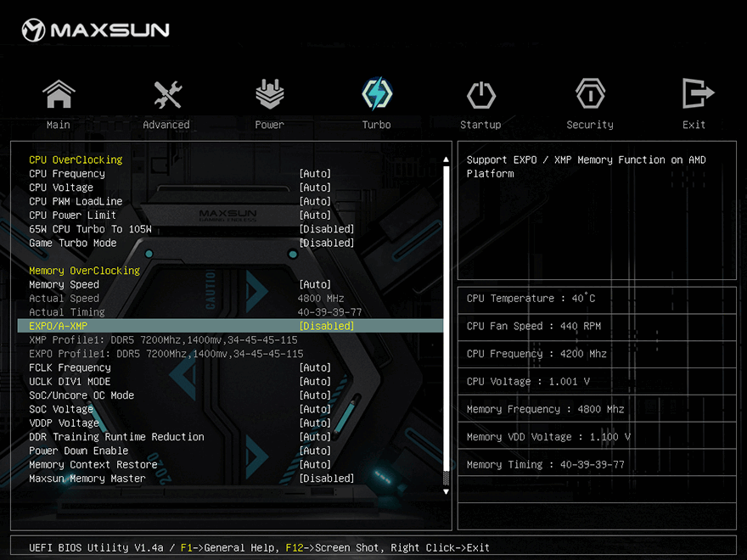The width and height of the screenshot is (747, 560).
Task: Open the Security shield icon
Action: click(x=590, y=94)
